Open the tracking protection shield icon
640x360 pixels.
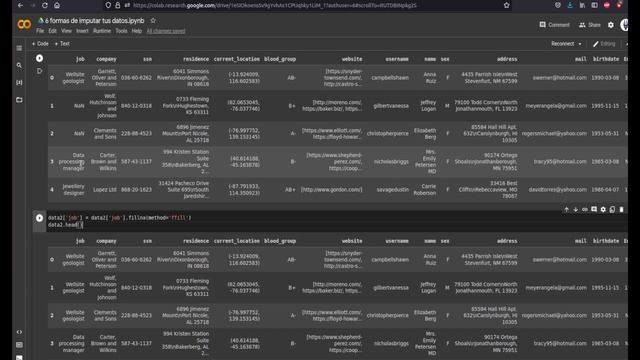pyautogui.click(x=108, y=5)
